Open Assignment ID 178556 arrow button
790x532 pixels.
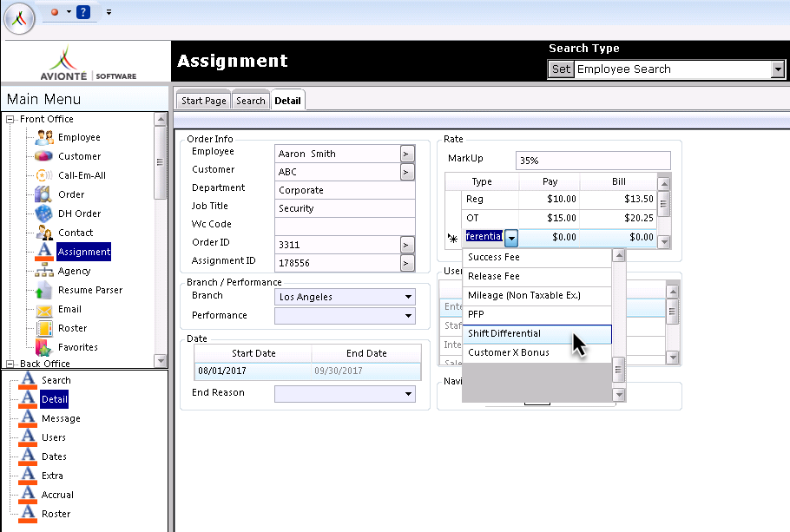(x=406, y=263)
